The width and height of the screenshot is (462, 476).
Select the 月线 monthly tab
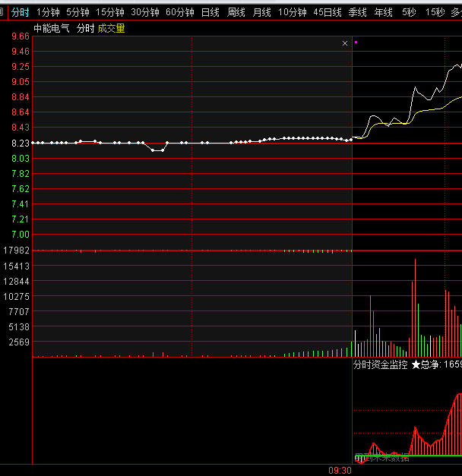point(261,12)
